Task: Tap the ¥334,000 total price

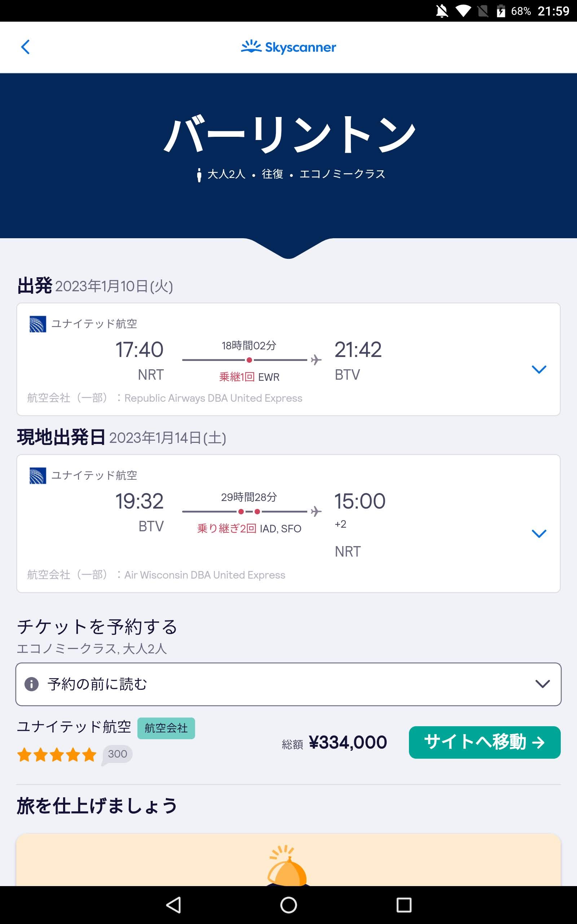Action: point(348,742)
